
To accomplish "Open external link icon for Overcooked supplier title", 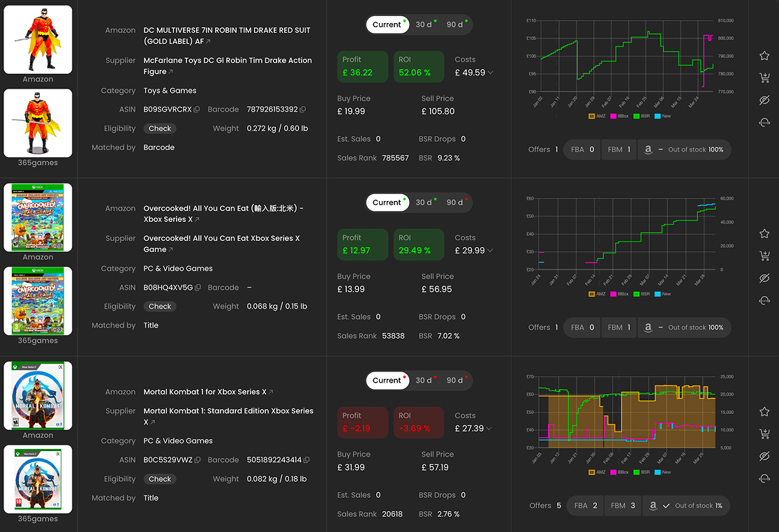I will 171,250.
